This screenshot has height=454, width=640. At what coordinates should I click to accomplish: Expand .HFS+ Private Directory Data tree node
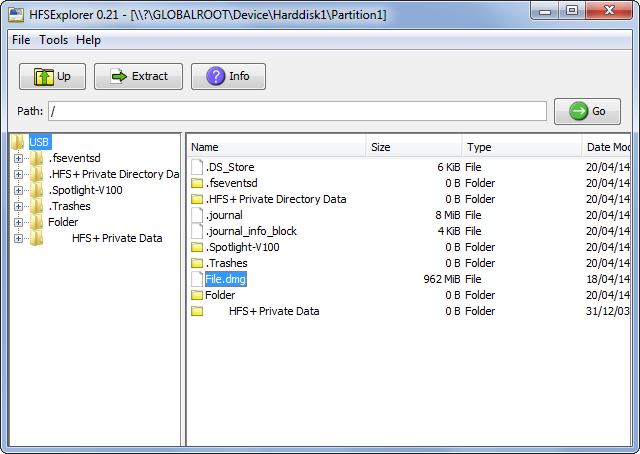(x=18, y=174)
